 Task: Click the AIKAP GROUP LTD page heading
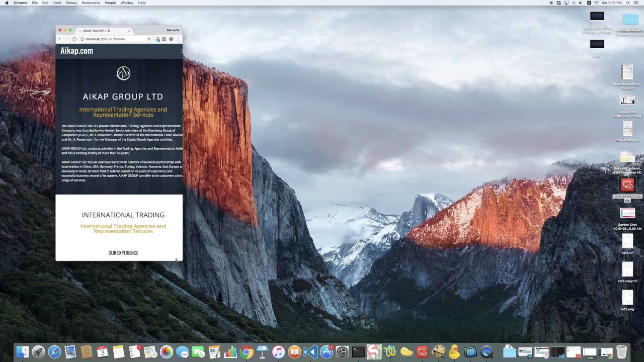[x=123, y=97]
